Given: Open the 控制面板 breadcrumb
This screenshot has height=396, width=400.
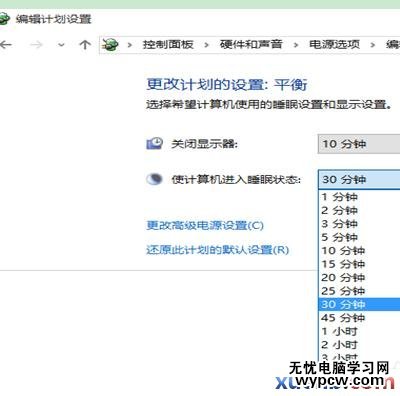Looking at the screenshot, I should 168,44.
